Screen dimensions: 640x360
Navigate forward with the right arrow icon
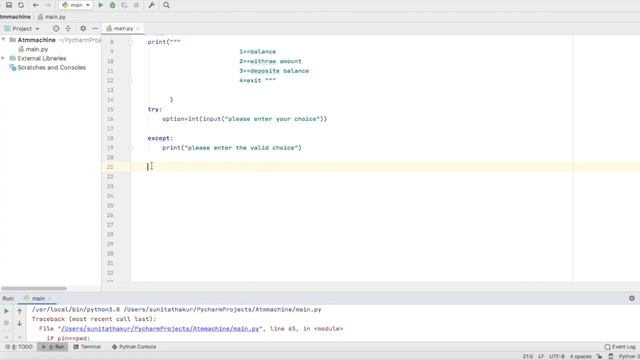point(48,5)
